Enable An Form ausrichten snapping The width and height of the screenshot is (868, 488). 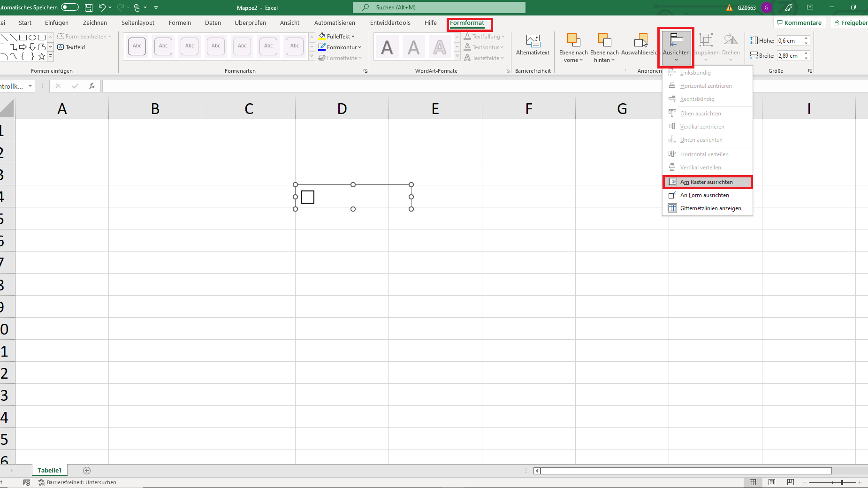tap(704, 195)
